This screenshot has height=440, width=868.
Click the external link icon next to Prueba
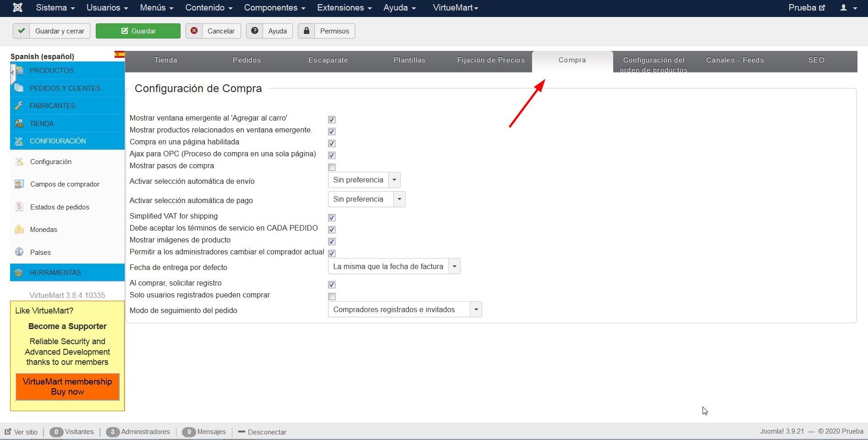click(822, 8)
